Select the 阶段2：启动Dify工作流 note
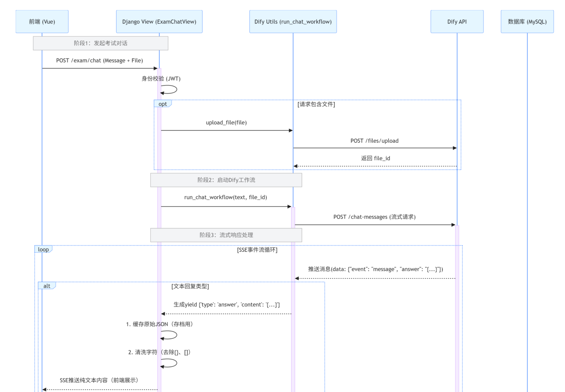The height and width of the screenshot is (392, 565). (x=226, y=180)
